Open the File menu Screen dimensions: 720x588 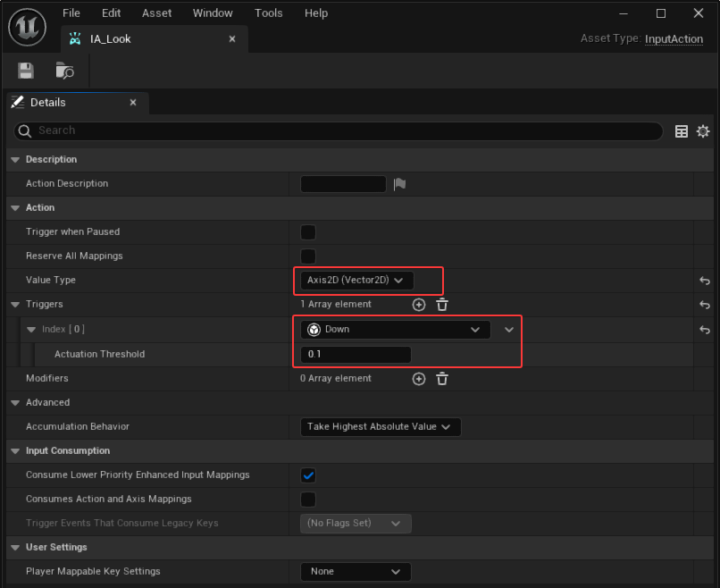pos(71,13)
